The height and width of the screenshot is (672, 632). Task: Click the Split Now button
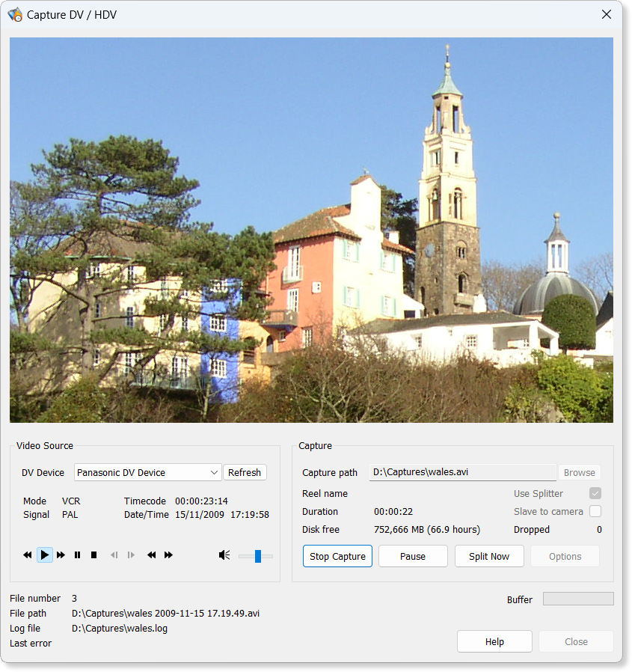pyautogui.click(x=489, y=556)
